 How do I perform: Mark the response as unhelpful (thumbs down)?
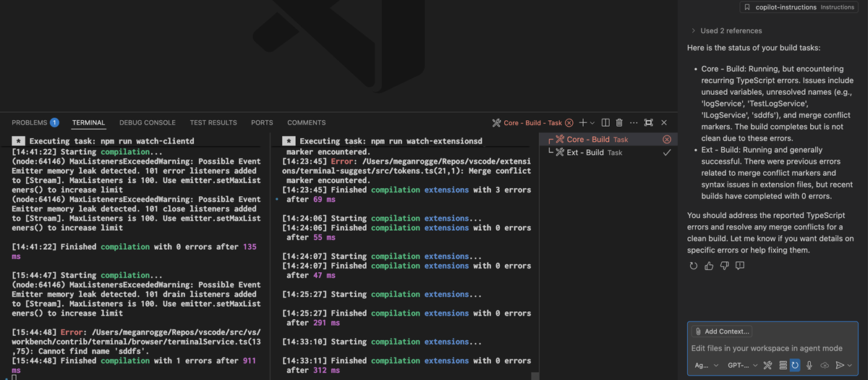(x=724, y=266)
